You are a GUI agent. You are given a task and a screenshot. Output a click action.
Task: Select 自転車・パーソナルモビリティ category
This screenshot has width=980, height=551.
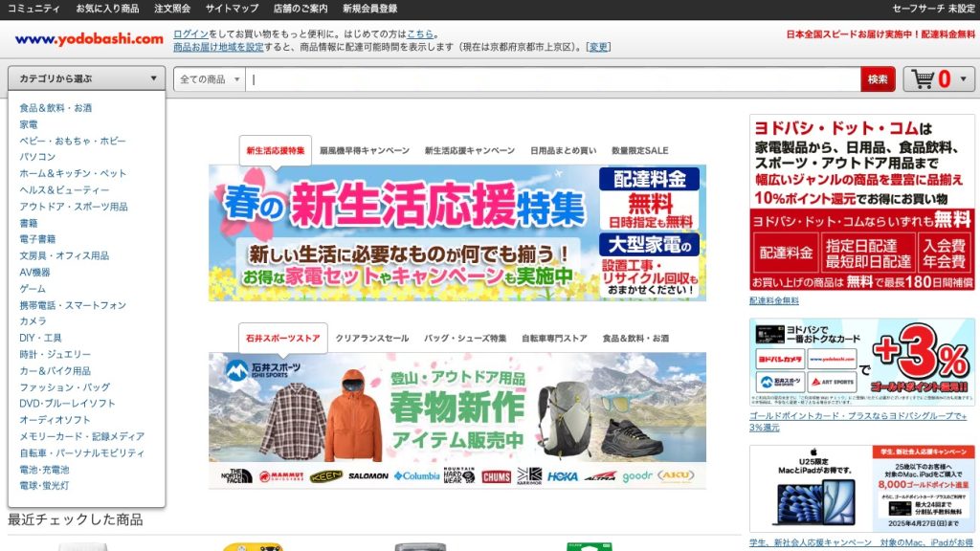coord(82,452)
